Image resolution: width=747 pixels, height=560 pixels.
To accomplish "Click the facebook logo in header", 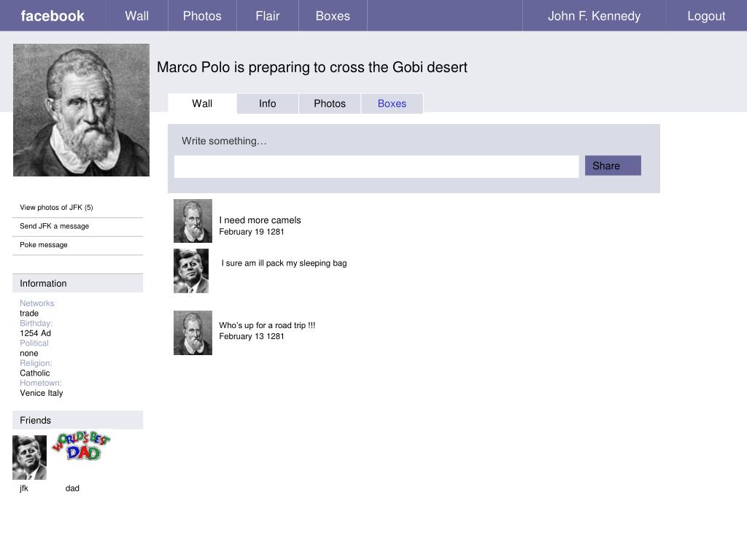I will 53,16.
